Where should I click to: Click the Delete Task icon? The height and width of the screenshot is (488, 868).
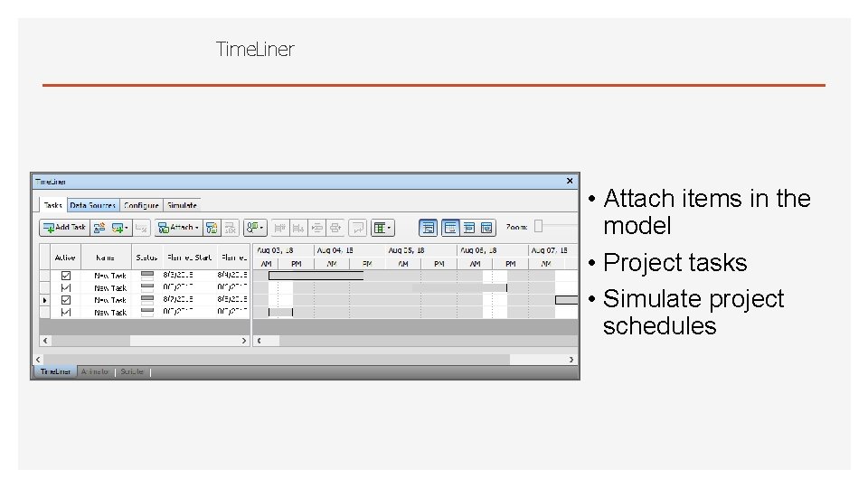click(x=141, y=228)
